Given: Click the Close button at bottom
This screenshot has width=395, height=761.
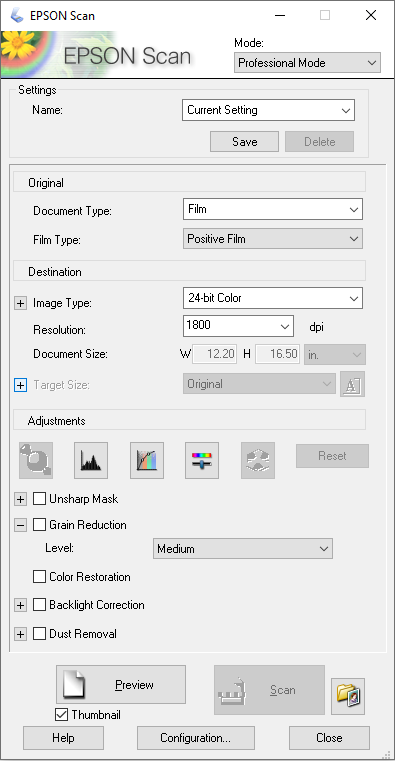Looking at the screenshot, I should pyautogui.click(x=329, y=738).
